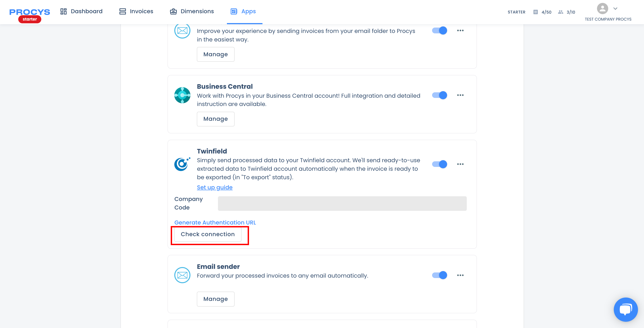
Task: Click the Business Central app logo
Action: (182, 95)
